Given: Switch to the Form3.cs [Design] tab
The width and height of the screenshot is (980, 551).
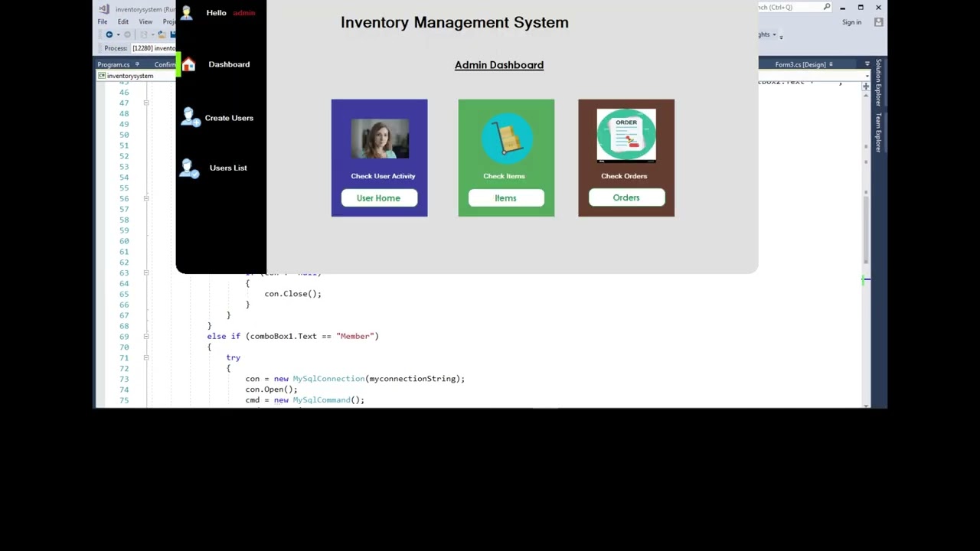Looking at the screenshot, I should (x=800, y=64).
